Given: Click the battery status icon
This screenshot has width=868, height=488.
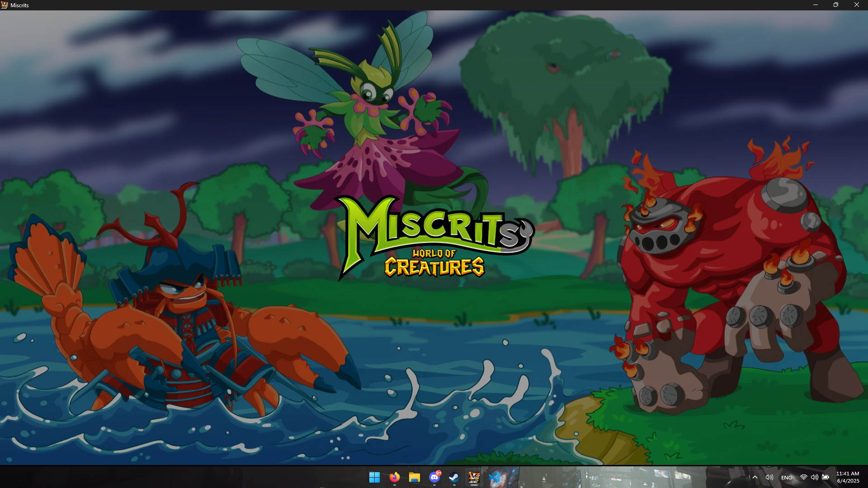Looking at the screenshot, I should pyautogui.click(x=826, y=477).
